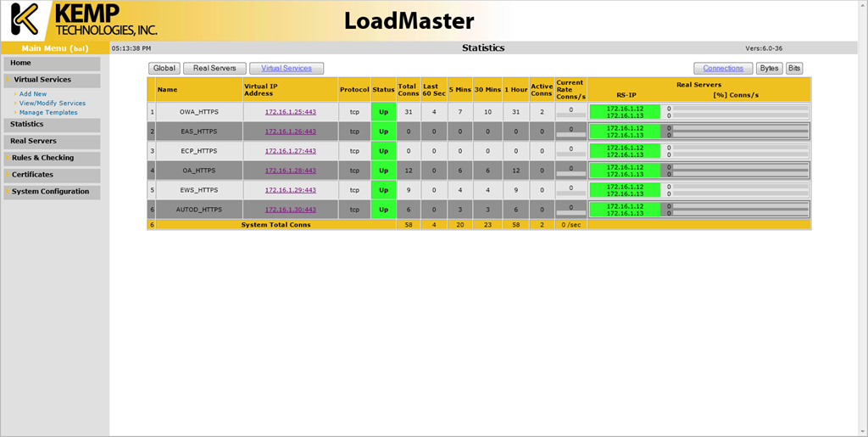Viewport: 868px width, 437px height.
Task: Click the System Total Conns row label
Action: point(275,225)
